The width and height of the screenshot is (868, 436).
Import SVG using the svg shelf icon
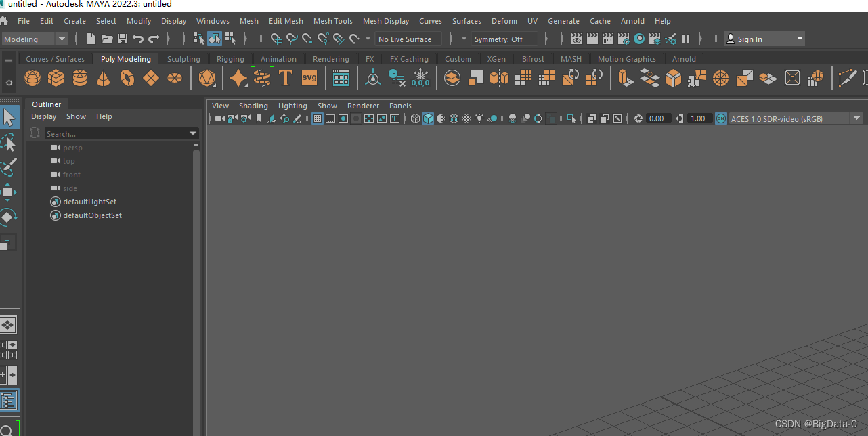click(x=309, y=78)
